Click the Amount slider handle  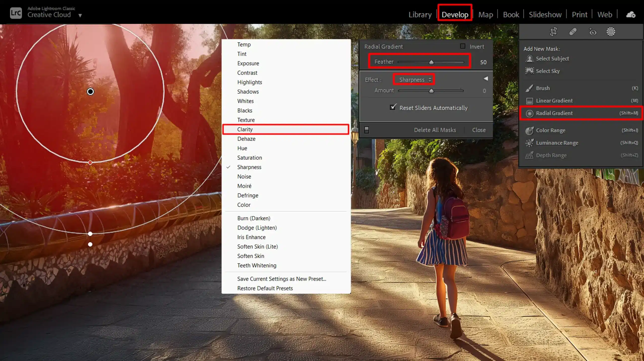point(431,91)
